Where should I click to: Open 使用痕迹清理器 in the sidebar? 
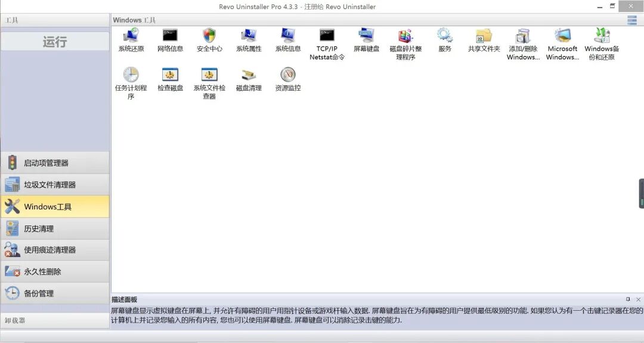(x=55, y=250)
